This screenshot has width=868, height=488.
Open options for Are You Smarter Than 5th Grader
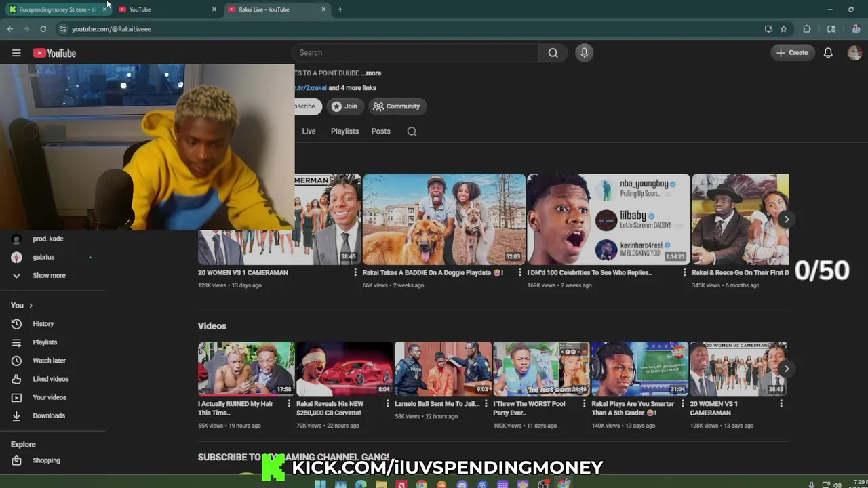[682, 403]
